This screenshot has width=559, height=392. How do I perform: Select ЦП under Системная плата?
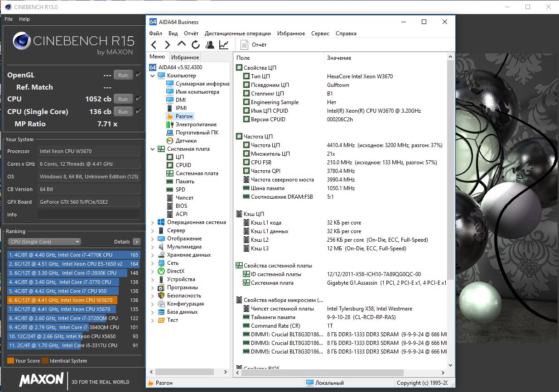(175, 157)
